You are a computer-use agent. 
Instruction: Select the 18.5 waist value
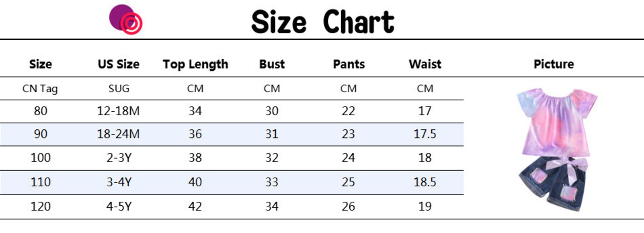point(425,182)
